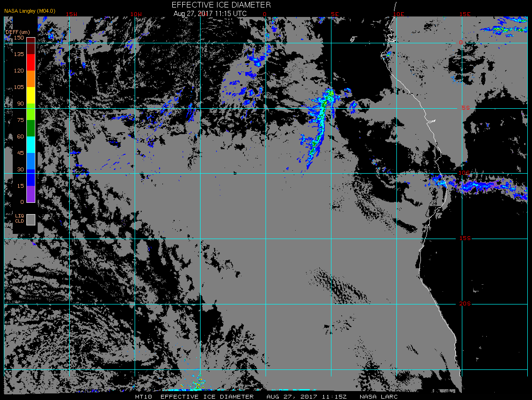
Task: Click the 'MT10' text in bottom caption
Action: tap(144, 397)
